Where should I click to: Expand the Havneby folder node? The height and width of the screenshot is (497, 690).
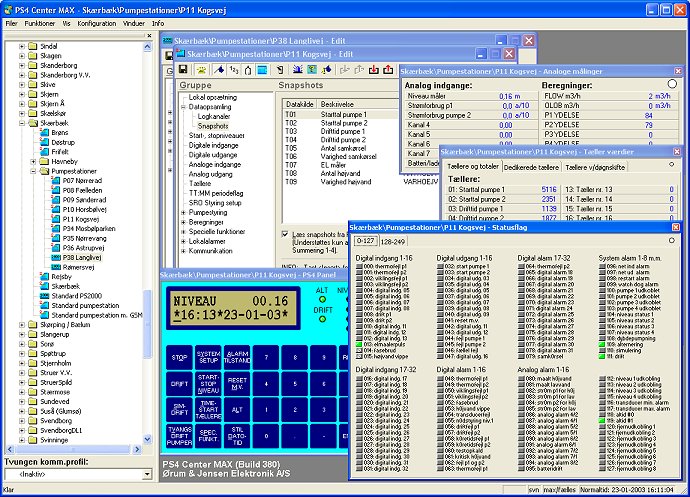point(33,162)
